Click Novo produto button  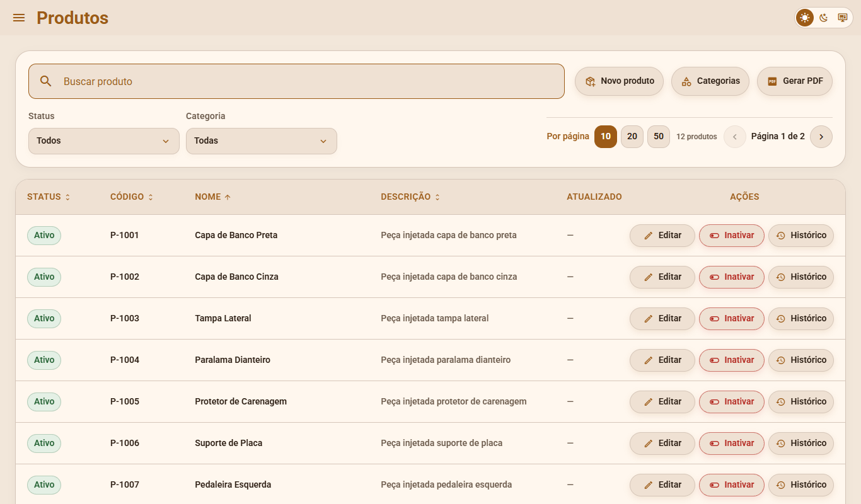coord(619,81)
